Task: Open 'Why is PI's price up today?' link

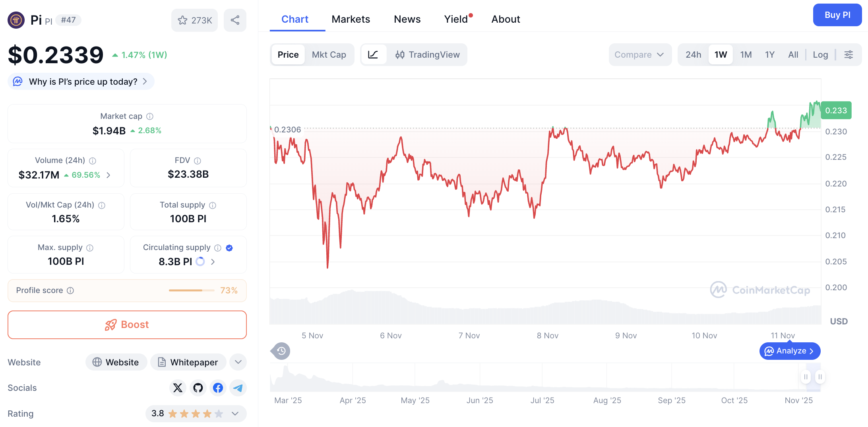Action: (80, 82)
